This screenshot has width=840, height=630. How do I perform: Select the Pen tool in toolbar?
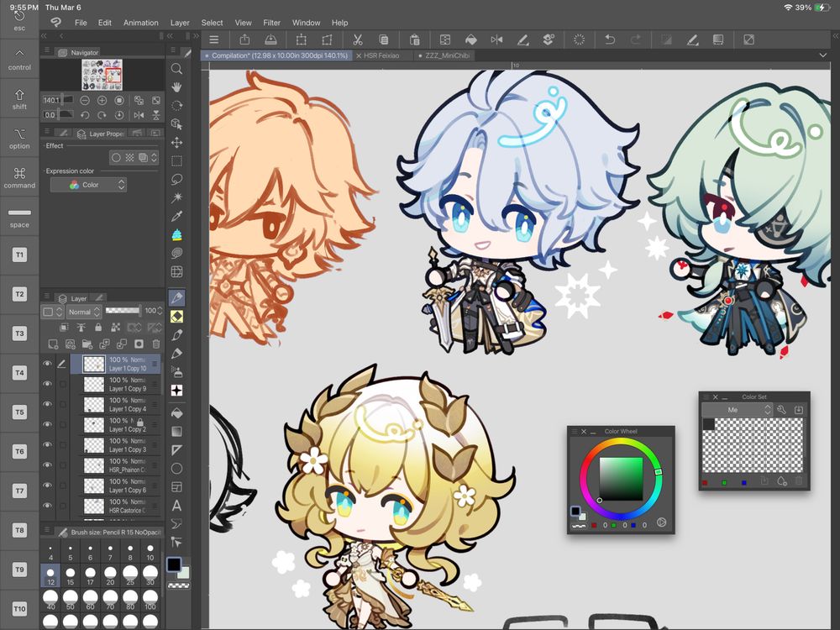(x=176, y=298)
